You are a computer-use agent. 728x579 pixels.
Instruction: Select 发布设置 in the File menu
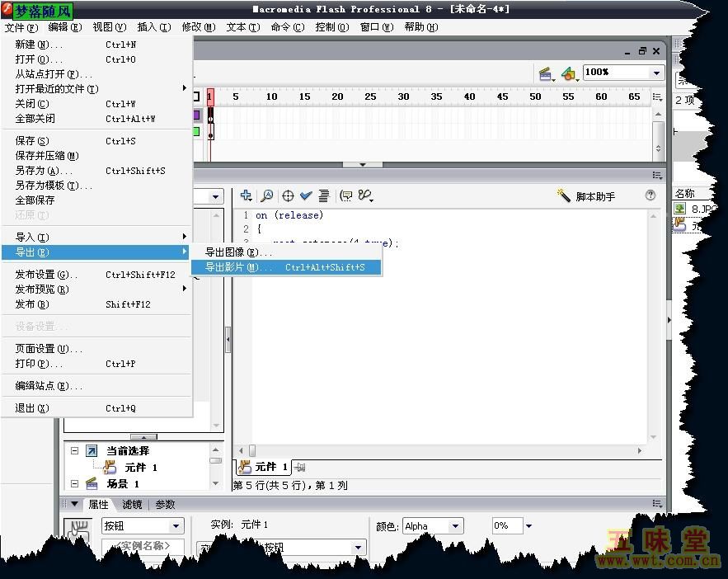click(x=46, y=275)
